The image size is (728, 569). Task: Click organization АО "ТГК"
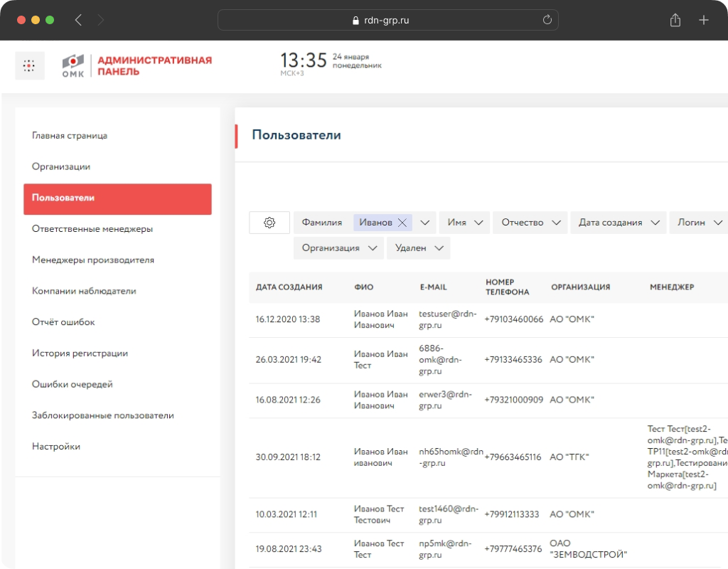click(569, 457)
